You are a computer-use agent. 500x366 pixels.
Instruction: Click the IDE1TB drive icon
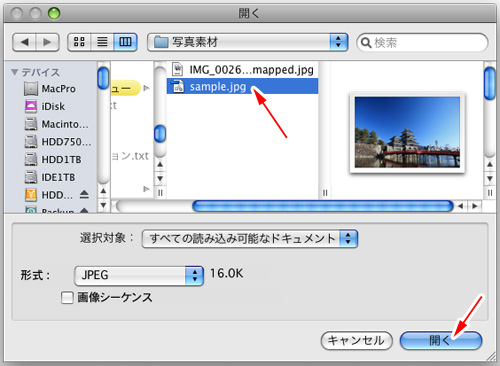(31, 177)
